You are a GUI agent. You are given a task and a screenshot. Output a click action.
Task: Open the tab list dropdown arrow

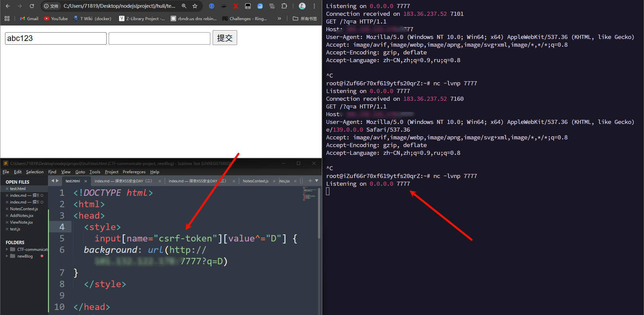[317, 181]
